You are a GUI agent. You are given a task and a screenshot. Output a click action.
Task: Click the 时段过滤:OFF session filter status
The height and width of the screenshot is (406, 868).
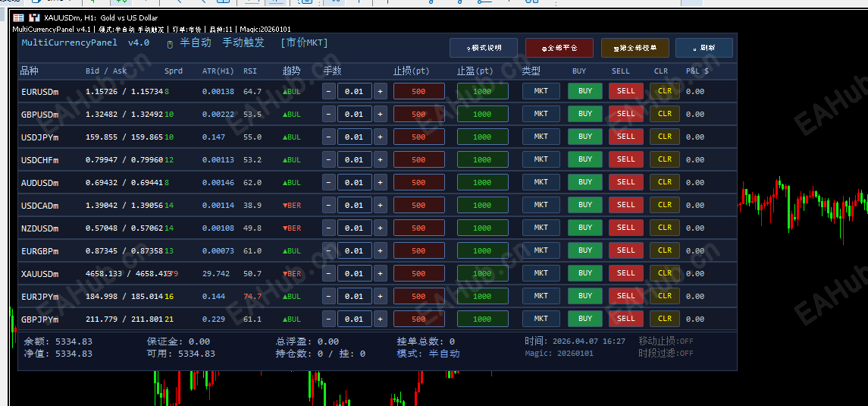pos(666,354)
